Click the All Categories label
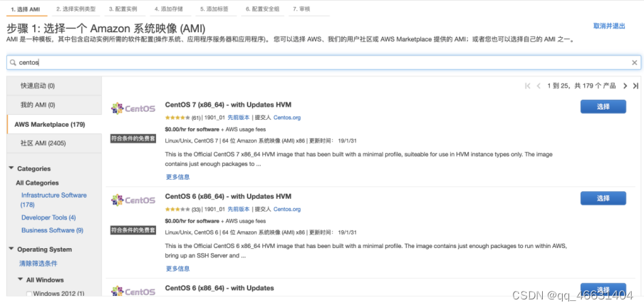Image resolution: width=644 pixels, height=308 pixels. coord(37,183)
